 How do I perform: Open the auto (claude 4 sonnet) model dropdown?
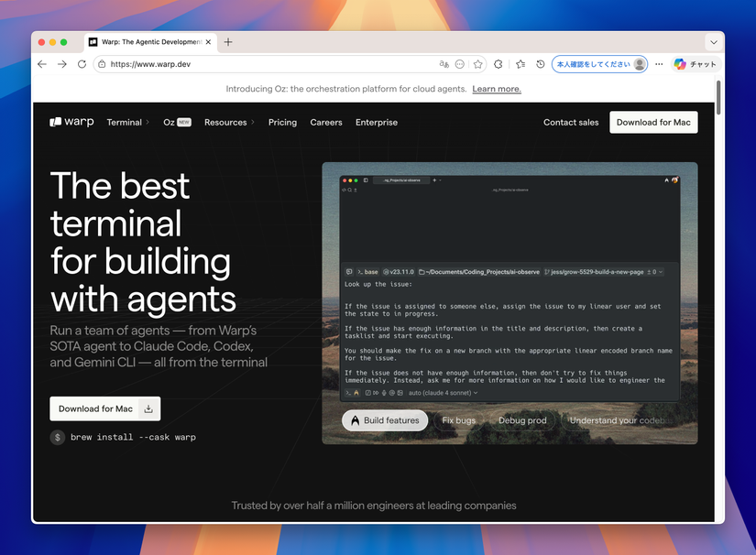pos(444,393)
